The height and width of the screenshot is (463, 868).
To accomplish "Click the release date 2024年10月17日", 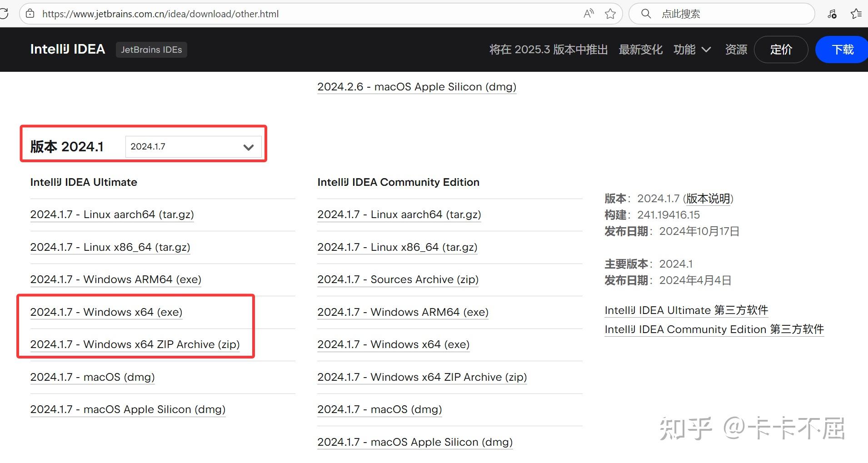I will click(x=699, y=231).
